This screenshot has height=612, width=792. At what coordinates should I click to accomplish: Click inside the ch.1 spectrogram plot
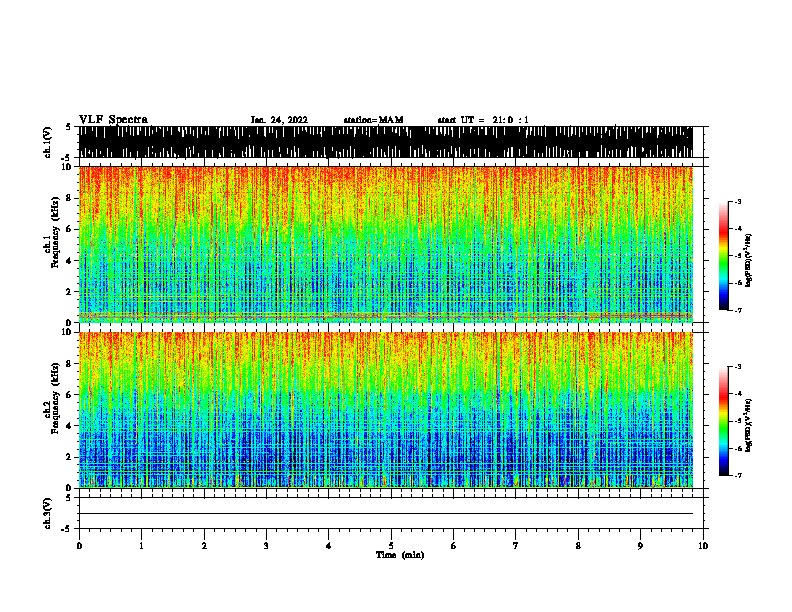pos(386,244)
